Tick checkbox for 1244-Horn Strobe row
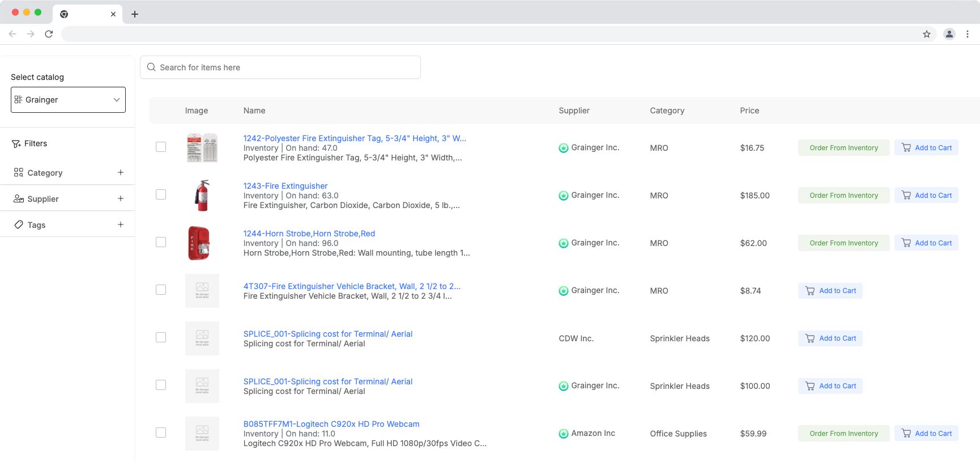Image resolution: width=980 pixels, height=462 pixels. pyautogui.click(x=161, y=242)
